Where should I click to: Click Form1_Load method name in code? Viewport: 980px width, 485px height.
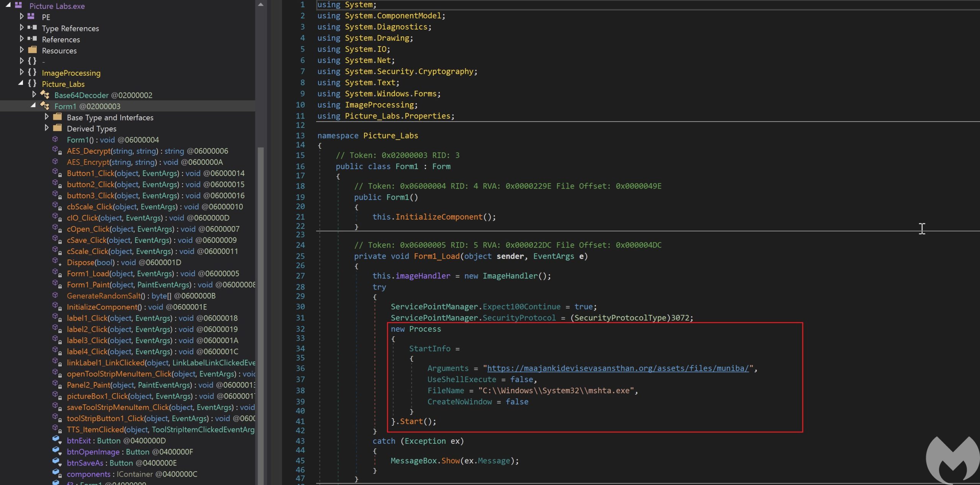436,256
